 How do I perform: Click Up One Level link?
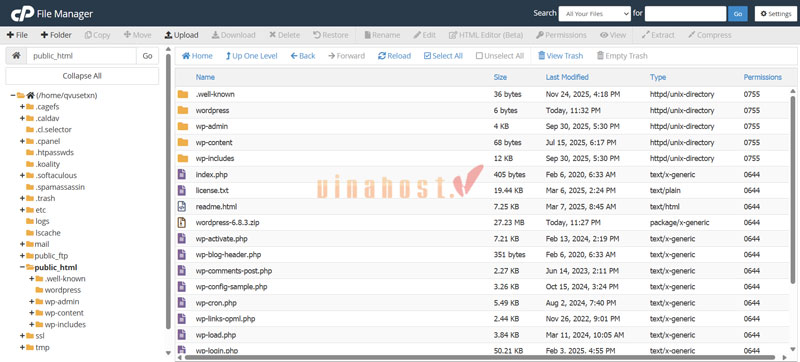252,56
